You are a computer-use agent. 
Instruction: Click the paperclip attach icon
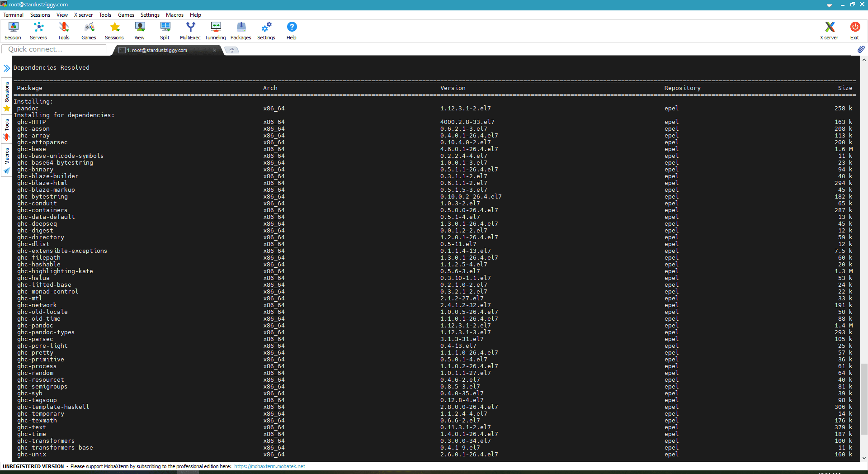861,49
